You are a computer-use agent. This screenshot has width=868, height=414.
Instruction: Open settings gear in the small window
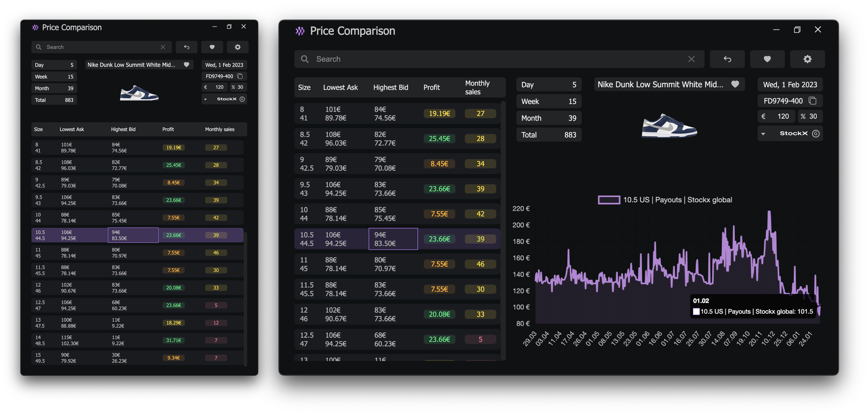pos(238,47)
